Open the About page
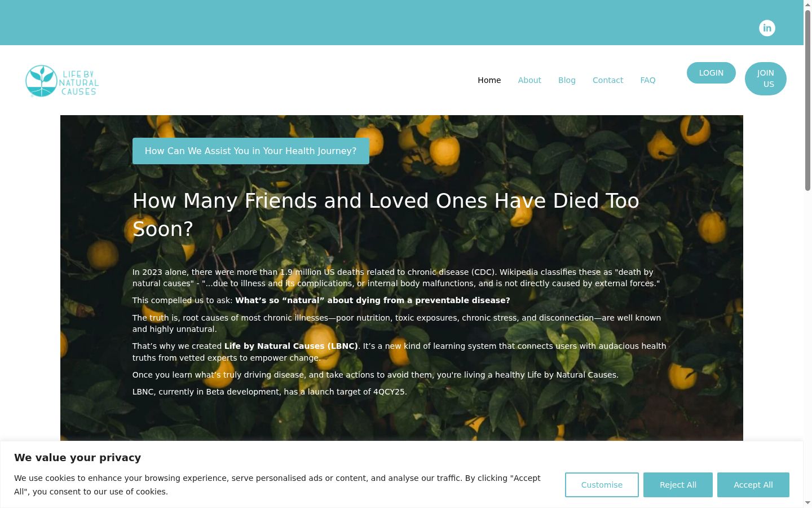812x508 pixels. click(529, 80)
